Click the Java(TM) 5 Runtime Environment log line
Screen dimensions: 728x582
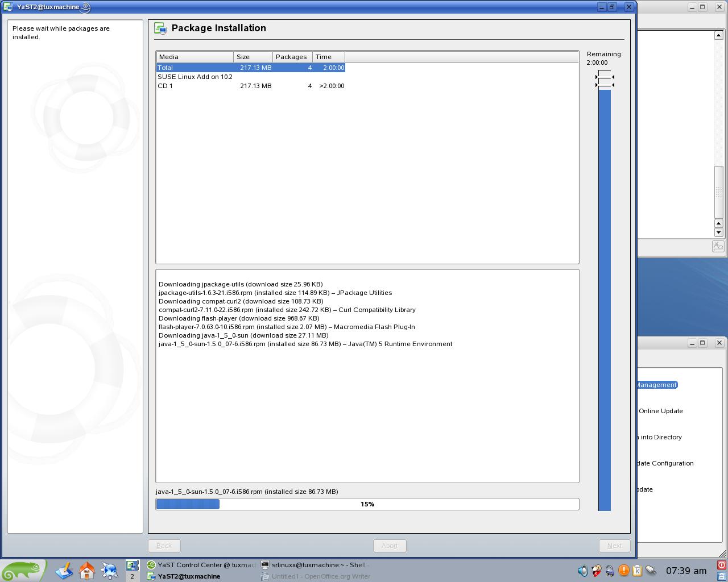[305, 344]
